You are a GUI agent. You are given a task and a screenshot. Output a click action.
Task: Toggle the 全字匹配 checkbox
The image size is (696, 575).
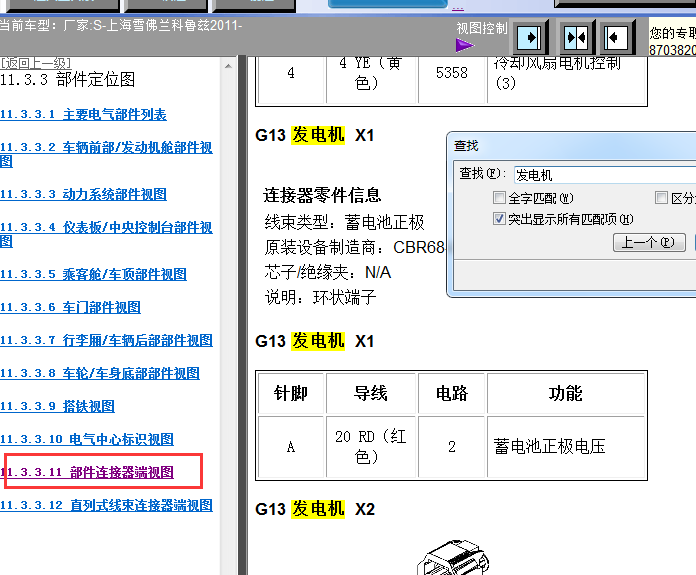(x=499, y=198)
